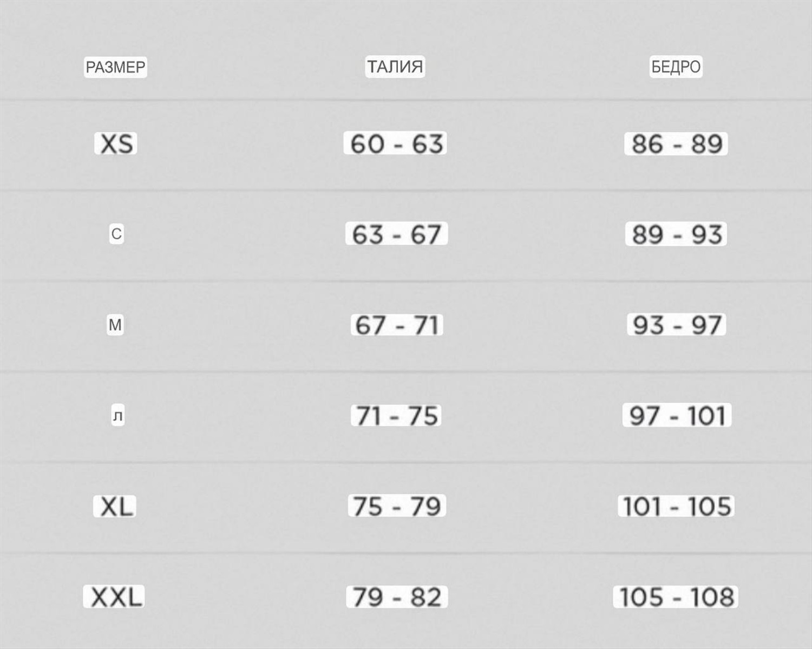Image resolution: width=812 pixels, height=649 pixels.
Task: Select the М size label
Action: point(115,325)
